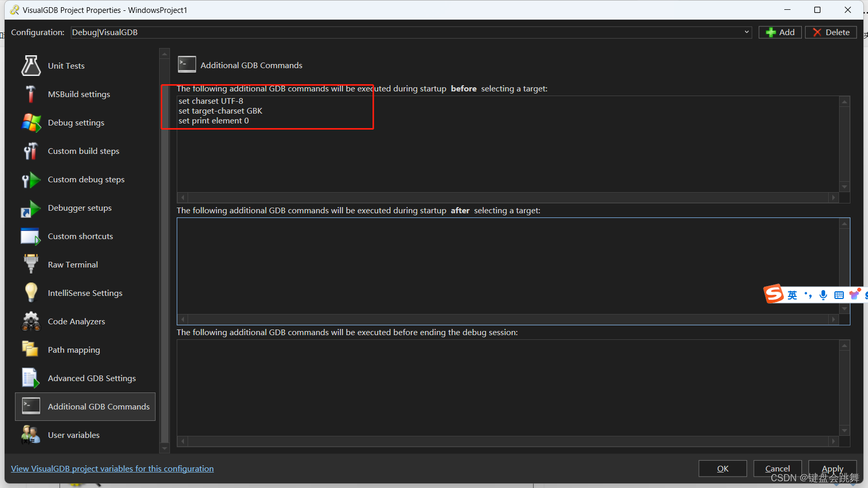Click the Apply button
This screenshot has width=868, height=488.
click(x=832, y=468)
